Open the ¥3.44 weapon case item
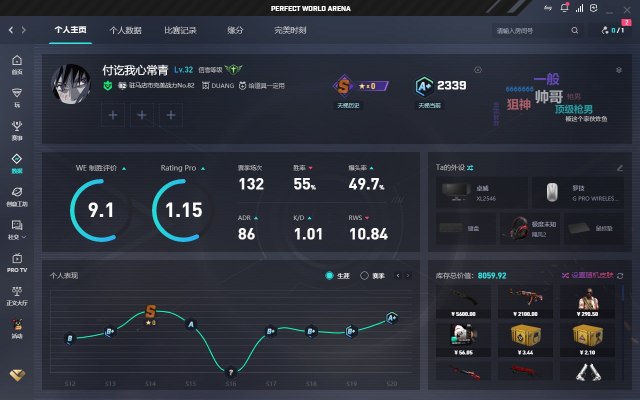 (525, 340)
